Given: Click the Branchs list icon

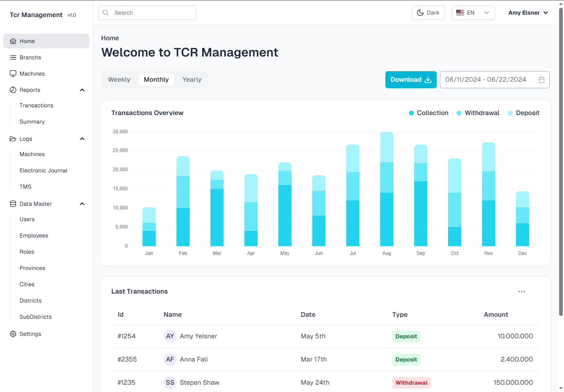Looking at the screenshot, I should point(13,57).
